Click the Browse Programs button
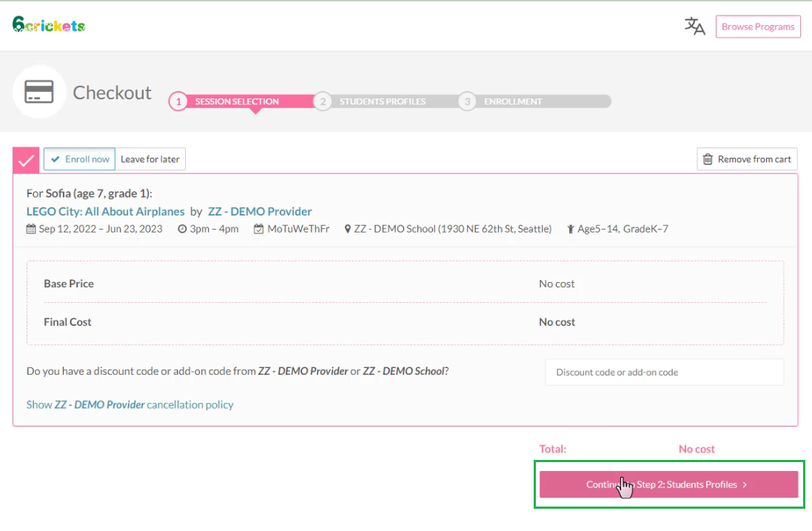The image size is (812, 531). (757, 27)
